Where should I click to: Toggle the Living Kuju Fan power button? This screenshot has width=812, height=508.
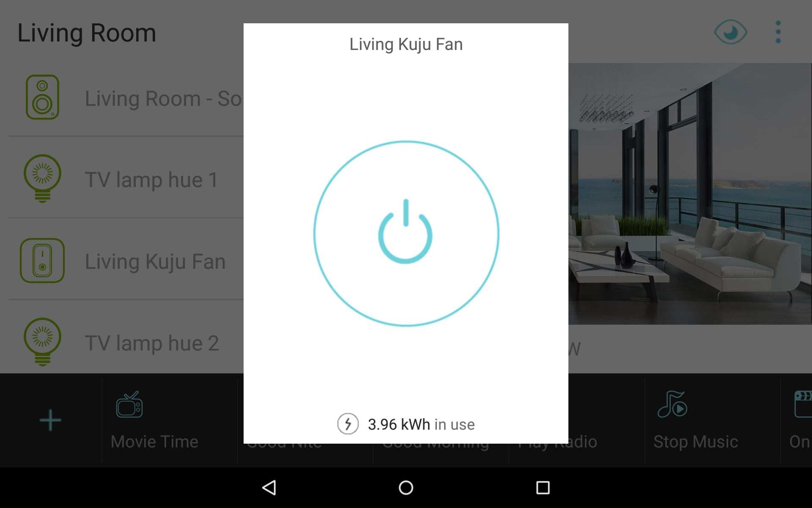(406, 234)
